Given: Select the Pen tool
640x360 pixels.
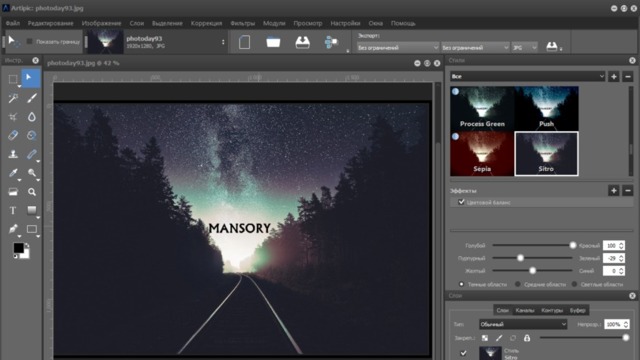Looking at the screenshot, I should 13,229.
